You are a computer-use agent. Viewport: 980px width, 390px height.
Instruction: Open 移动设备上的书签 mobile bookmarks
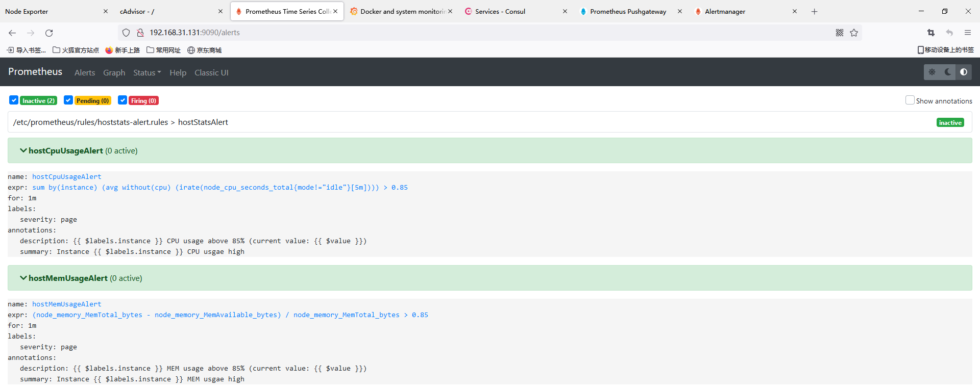point(946,50)
